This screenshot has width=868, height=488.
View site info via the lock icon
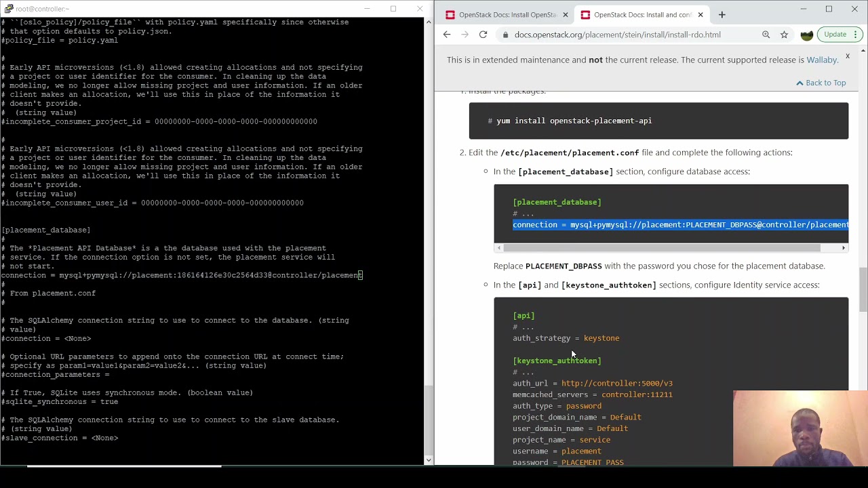(x=505, y=35)
